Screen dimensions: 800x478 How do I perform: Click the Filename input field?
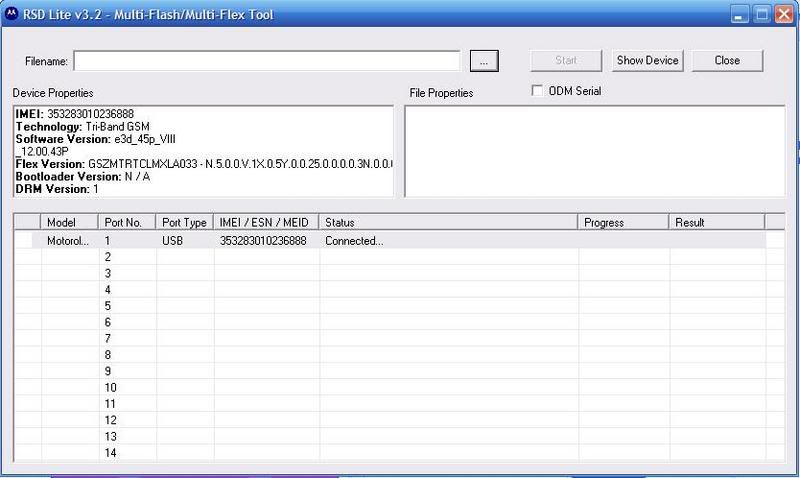(267, 61)
